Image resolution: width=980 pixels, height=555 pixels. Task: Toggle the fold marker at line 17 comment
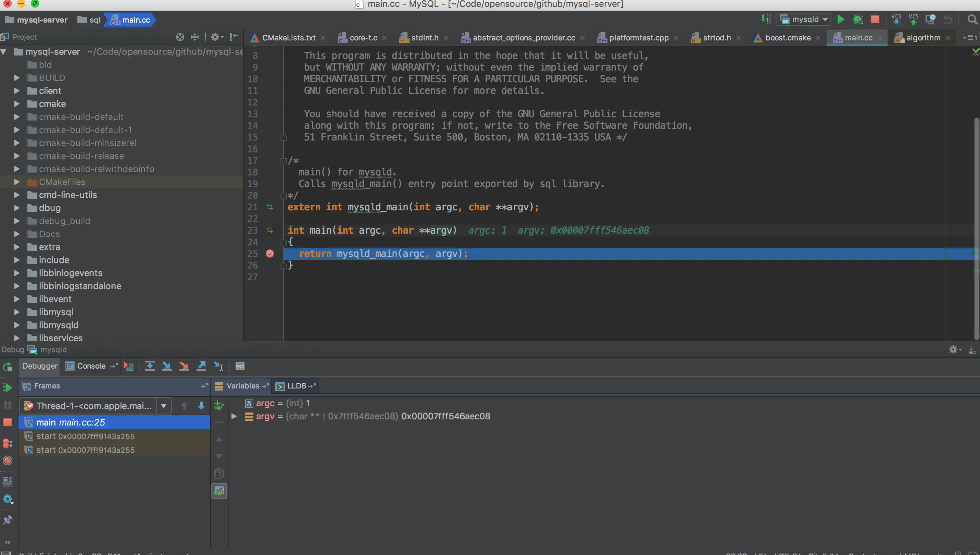pos(284,161)
